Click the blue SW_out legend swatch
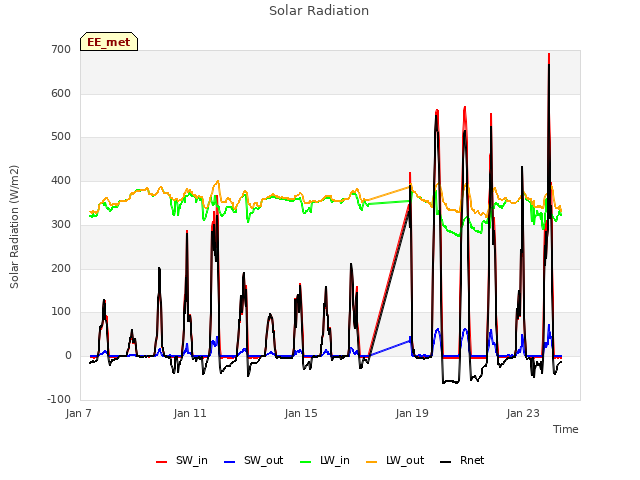The image size is (640, 480). point(230,462)
